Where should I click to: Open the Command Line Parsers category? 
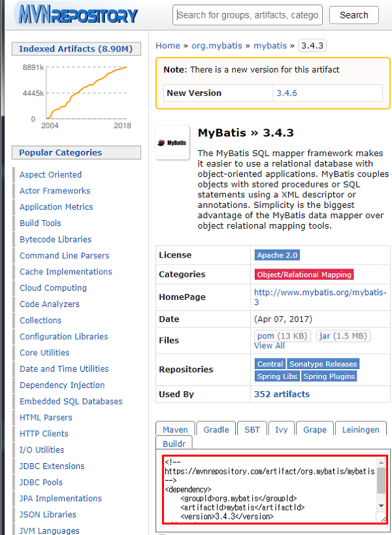click(x=65, y=255)
